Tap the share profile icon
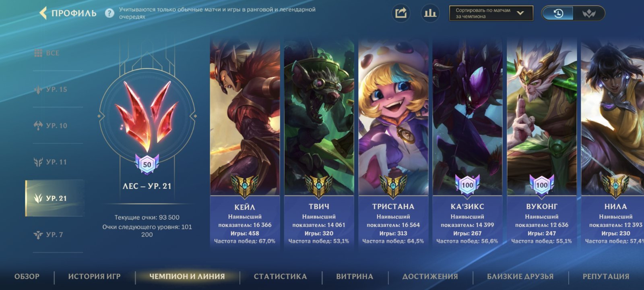This screenshot has height=290, width=644. click(x=401, y=13)
